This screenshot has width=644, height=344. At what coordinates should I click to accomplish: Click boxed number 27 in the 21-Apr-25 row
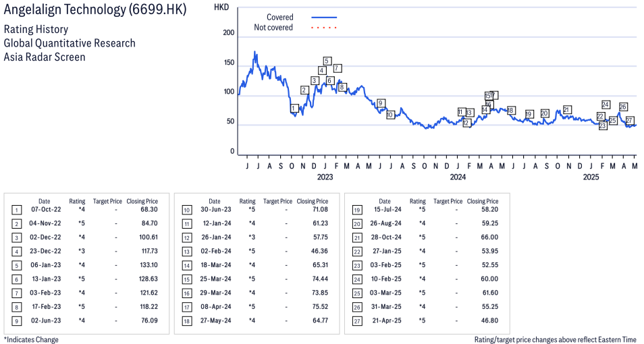click(357, 322)
